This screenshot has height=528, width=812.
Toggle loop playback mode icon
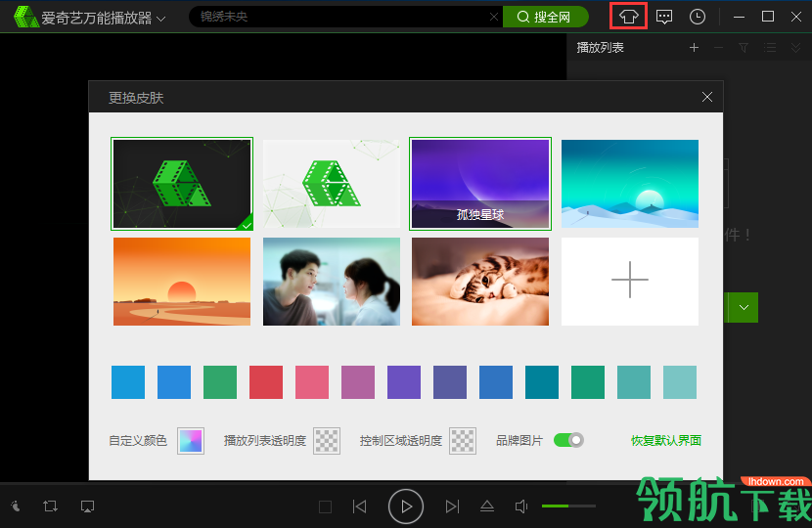point(50,506)
